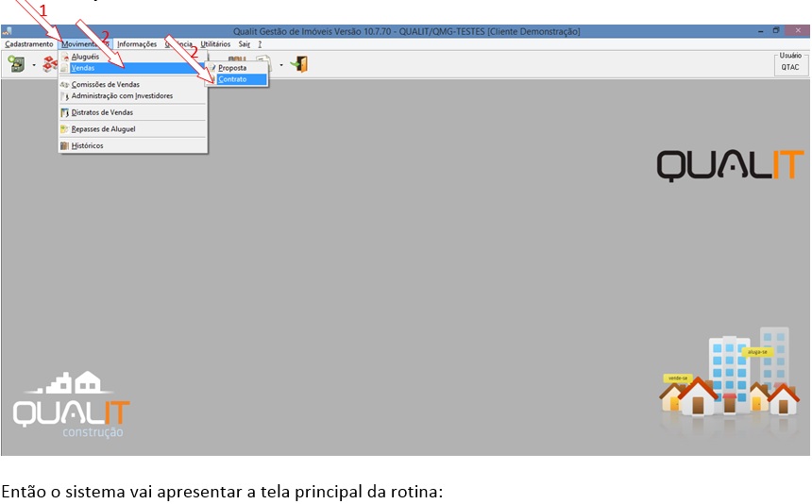Click the Comissões de Vendas icon
Viewport: 812px width, 504px height.
point(65,84)
